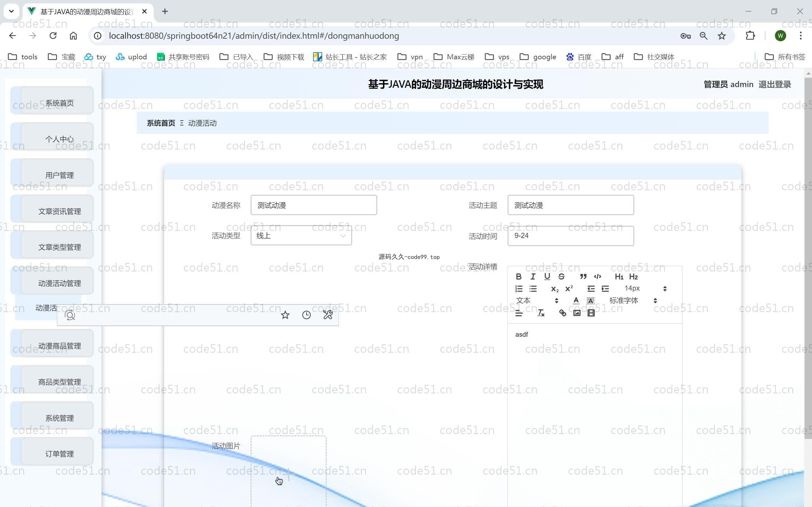Create a bulleted list
This screenshot has width=812, height=507.
(x=533, y=289)
